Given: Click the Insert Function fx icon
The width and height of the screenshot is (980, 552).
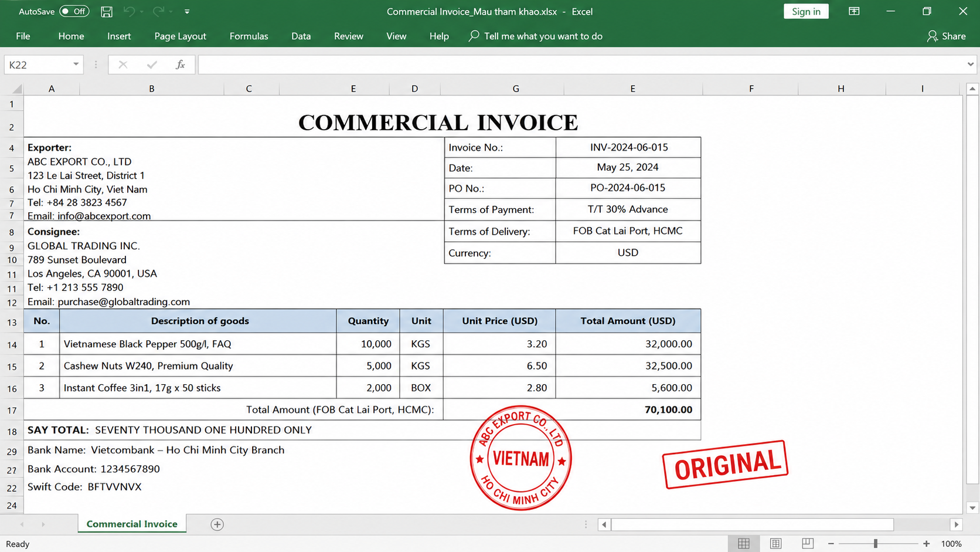Looking at the screenshot, I should pos(181,65).
